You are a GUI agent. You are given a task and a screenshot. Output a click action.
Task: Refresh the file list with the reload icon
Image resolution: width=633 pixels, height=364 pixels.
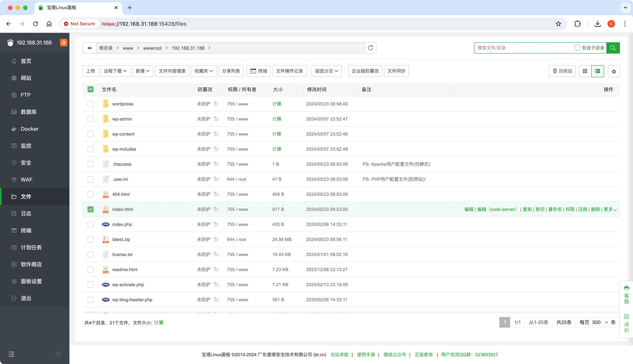(371, 48)
